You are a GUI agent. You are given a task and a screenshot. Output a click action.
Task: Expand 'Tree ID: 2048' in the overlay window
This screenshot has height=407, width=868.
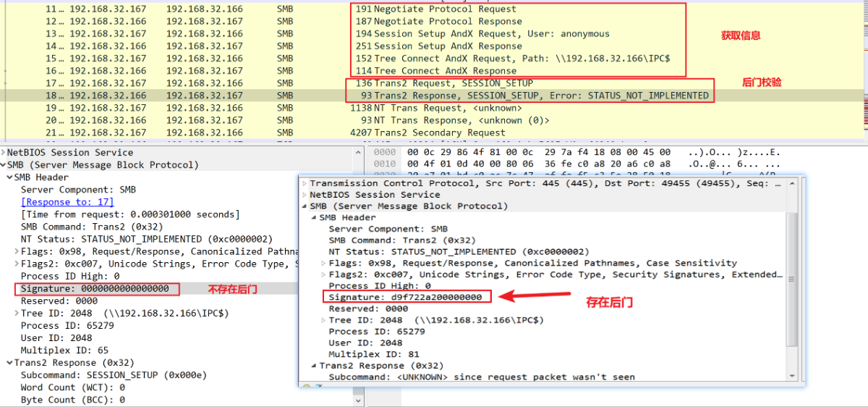pos(323,320)
